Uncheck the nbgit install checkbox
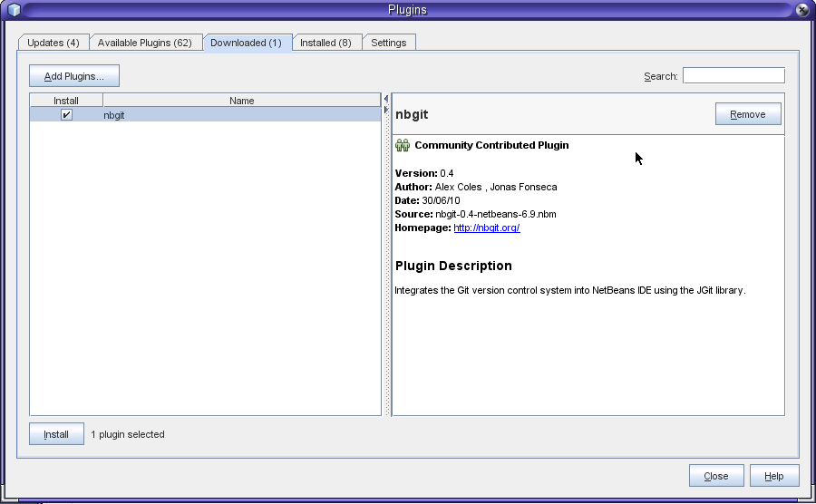The width and height of the screenshot is (816, 504). click(x=66, y=115)
